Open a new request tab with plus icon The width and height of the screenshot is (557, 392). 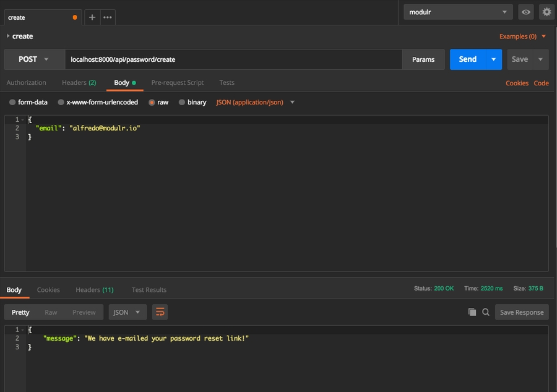92,17
